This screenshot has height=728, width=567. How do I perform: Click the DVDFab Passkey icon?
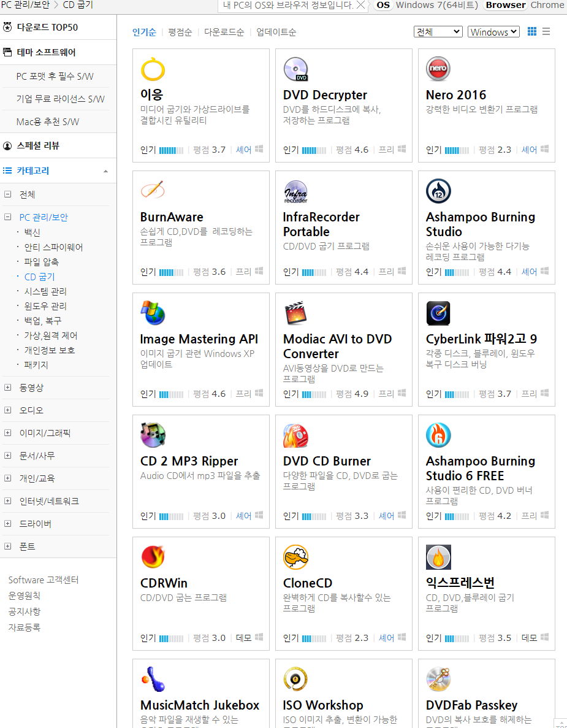coord(438,680)
